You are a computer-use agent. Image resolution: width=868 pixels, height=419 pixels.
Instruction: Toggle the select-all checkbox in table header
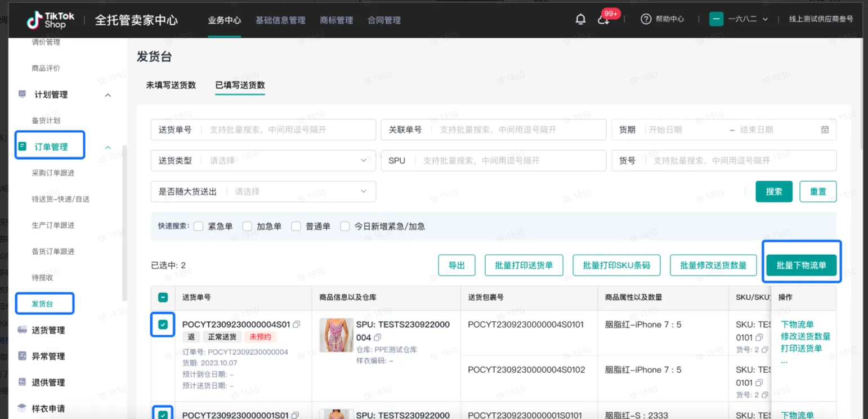click(x=163, y=297)
